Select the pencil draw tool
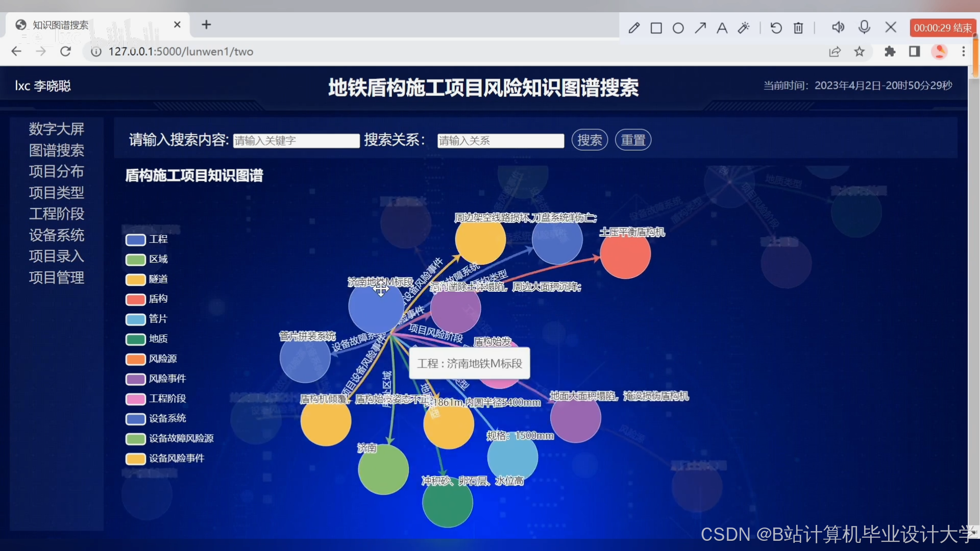980x551 pixels. pyautogui.click(x=634, y=28)
